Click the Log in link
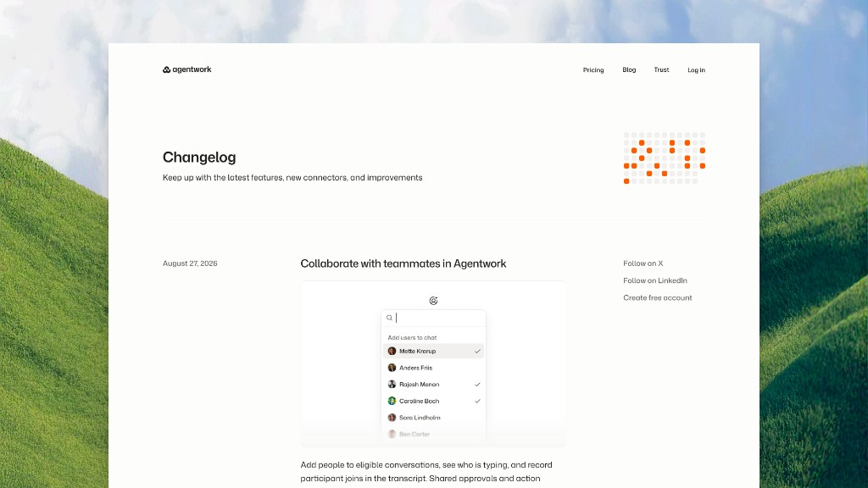 point(696,70)
